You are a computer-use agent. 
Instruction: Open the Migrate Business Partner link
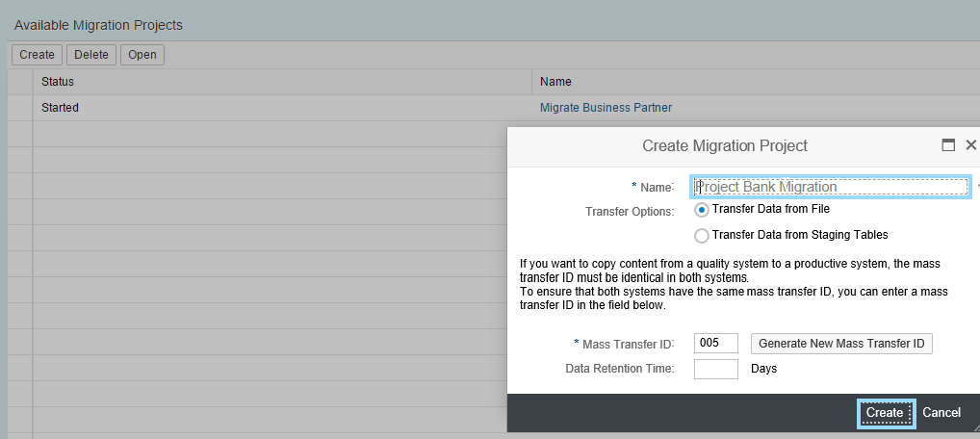click(606, 108)
